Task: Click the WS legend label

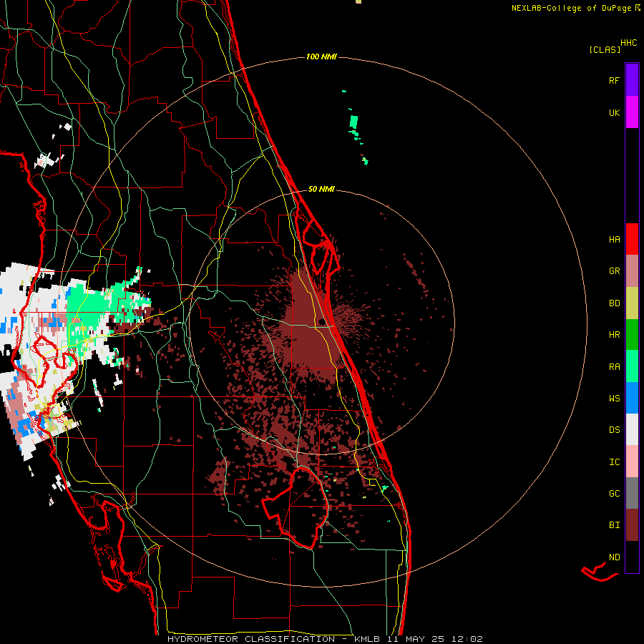Action: tap(614, 399)
